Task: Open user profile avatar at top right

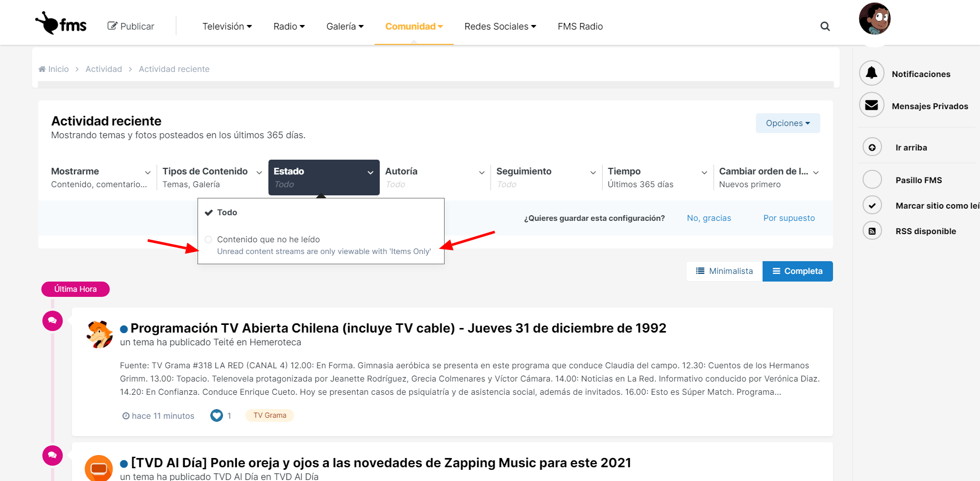Action: coord(874,19)
